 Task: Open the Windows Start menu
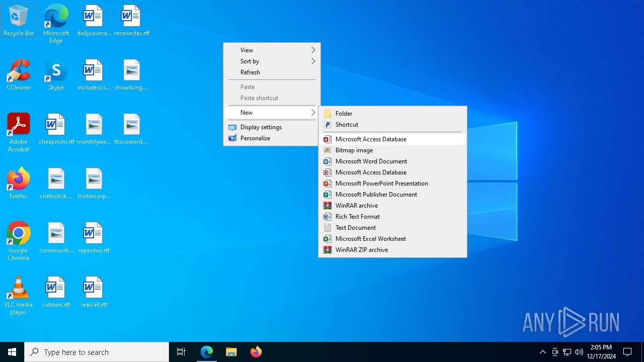(12, 352)
